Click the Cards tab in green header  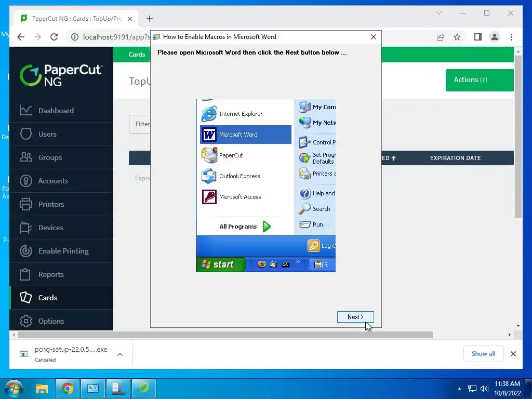click(137, 54)
